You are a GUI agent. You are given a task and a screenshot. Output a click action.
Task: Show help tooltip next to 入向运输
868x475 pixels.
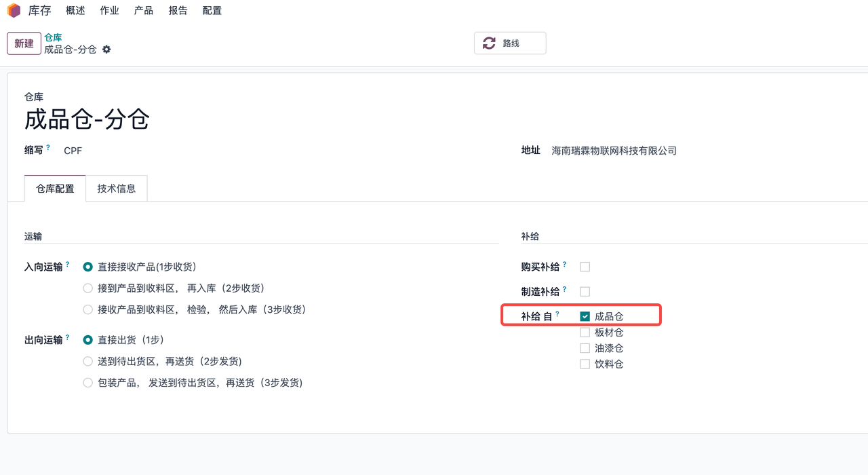click(x=68, y=265)
